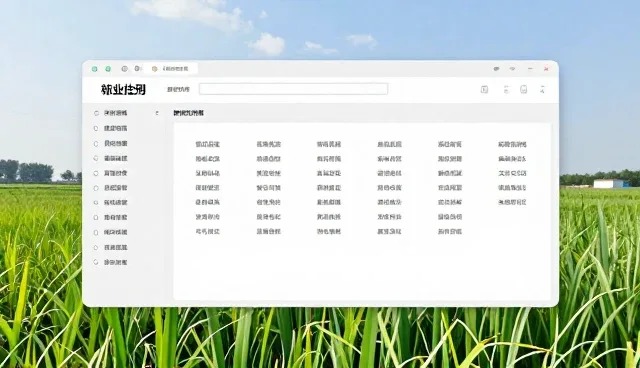
Task: Click the large bold logo title in the header
Action: 123,89
